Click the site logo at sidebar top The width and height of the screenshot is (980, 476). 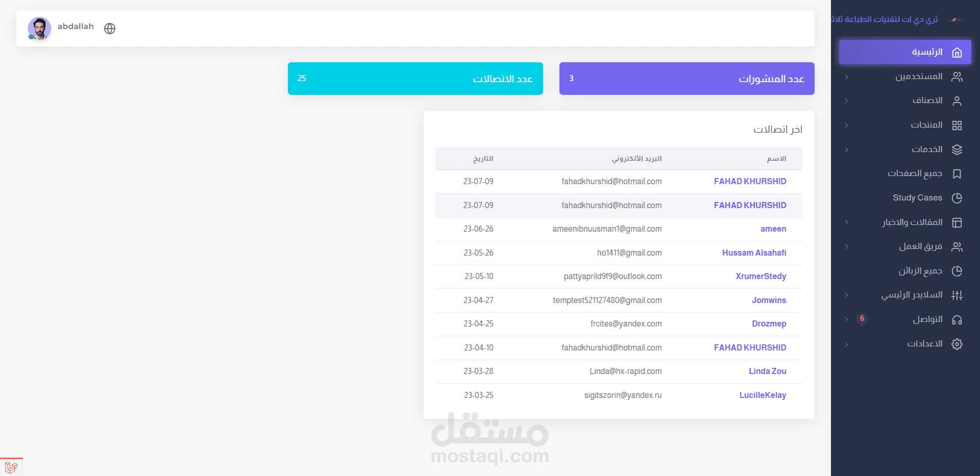(956, 20)
